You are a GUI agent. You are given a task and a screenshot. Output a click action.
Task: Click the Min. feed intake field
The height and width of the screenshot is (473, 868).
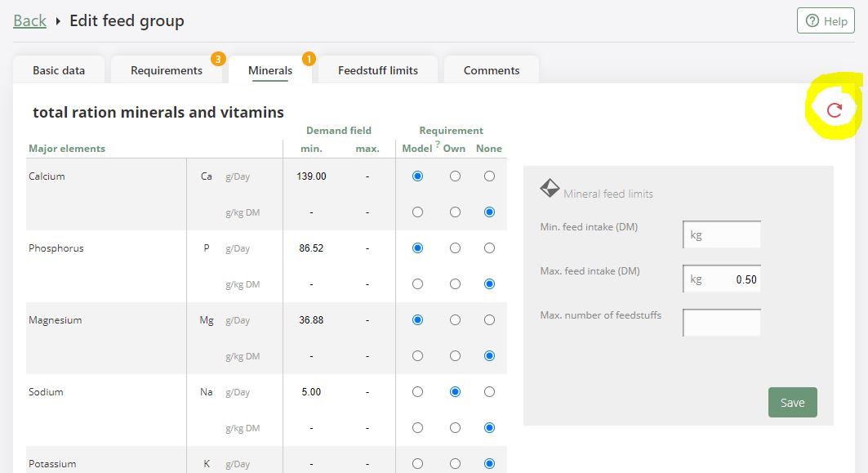pos(722,234)
